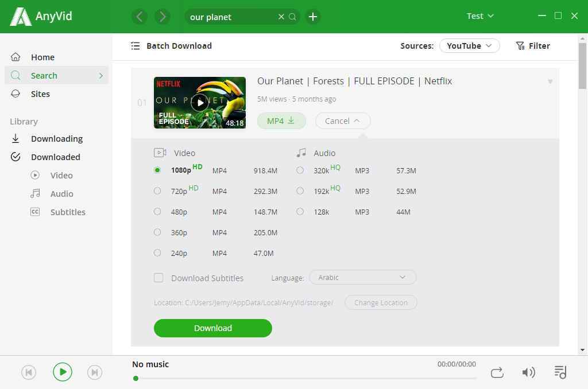Click the vertical scrollbar thumb
Viewport: 588px width, 389px height.
click(582, 66)
